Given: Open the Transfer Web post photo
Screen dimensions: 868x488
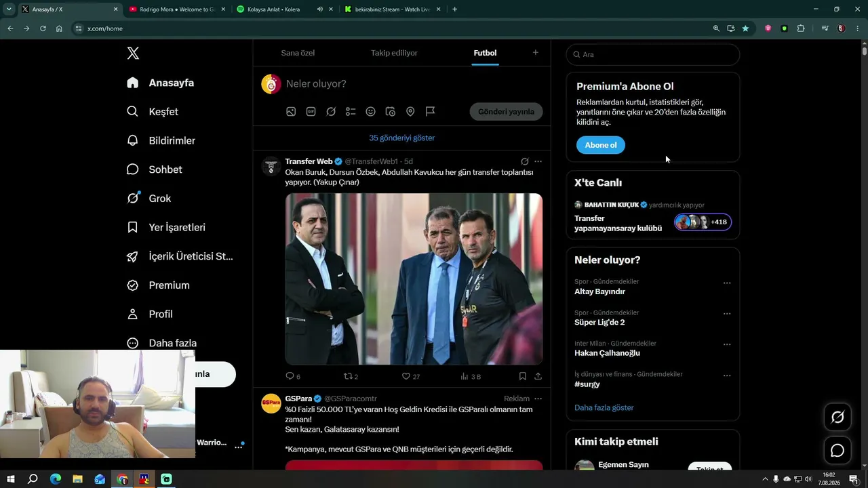Looking at the screenshot, I should (414, 279).
